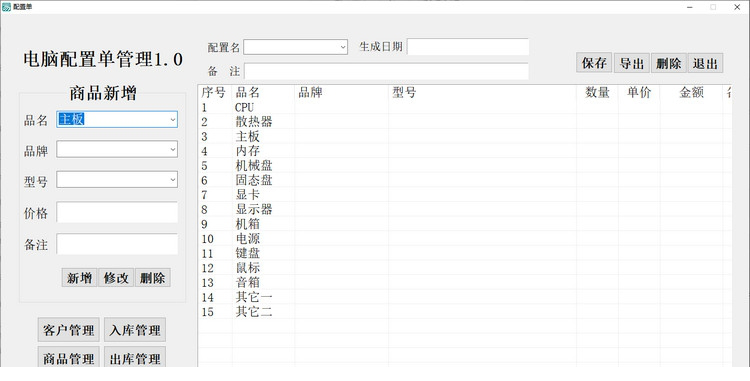750x381 pixels.
Task: Select the 电源 row
Action: click(x=464, y=239)
